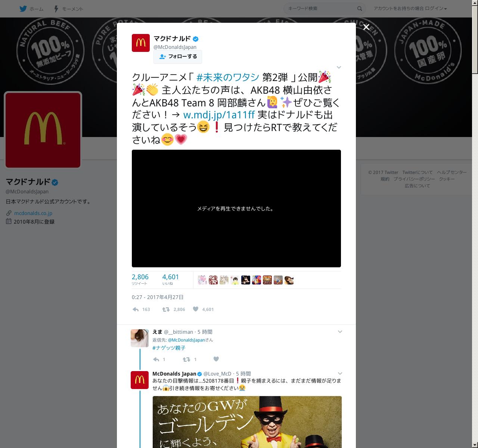Open the w.mdj.jp/1a11ff link
The height and width of the screenshot is (448, 478).
click(219, 115)
